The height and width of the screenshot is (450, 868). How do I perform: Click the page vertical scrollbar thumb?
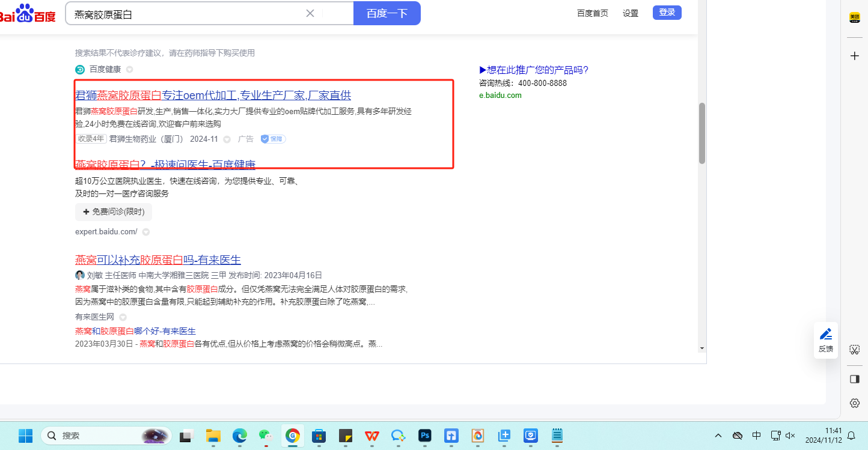pos(701,132)
